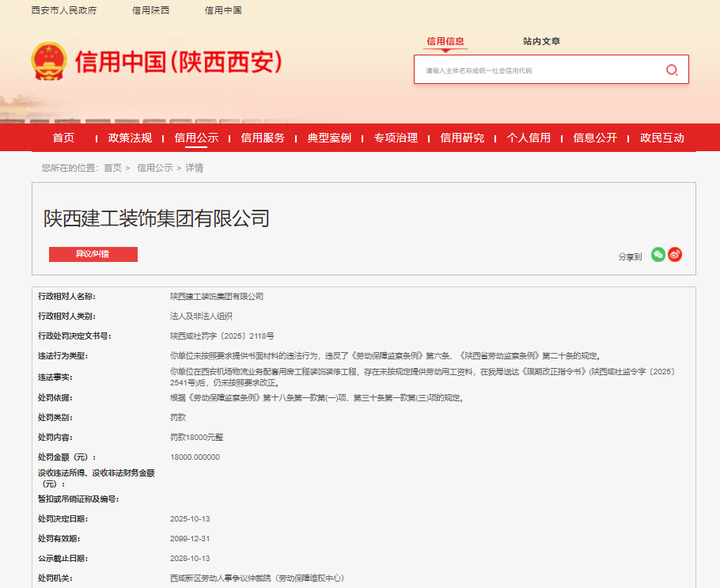
Task: Select 信用公示 in navigation bar
Action: (x=196, y=138)
